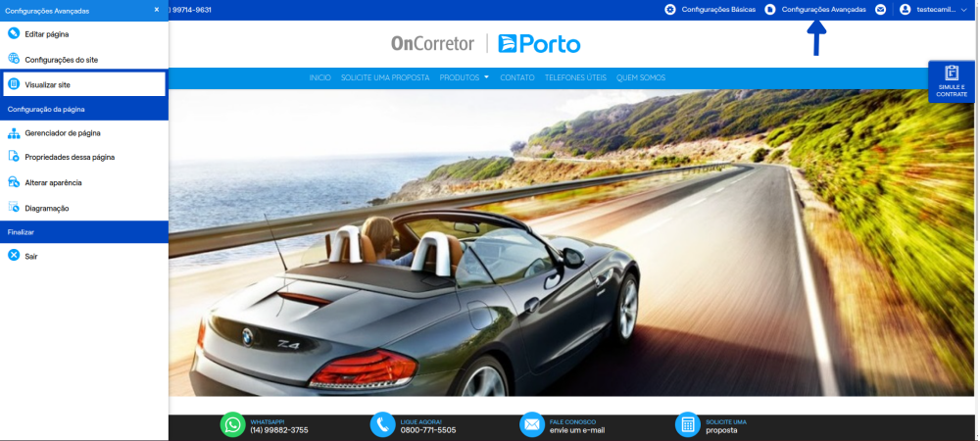Click Configurações Básicas in top bar

tap(710, 10)
